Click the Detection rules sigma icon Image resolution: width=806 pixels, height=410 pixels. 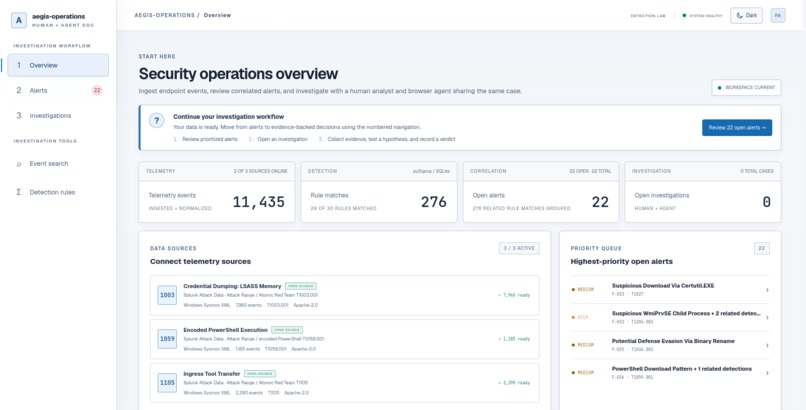(19, 192)
